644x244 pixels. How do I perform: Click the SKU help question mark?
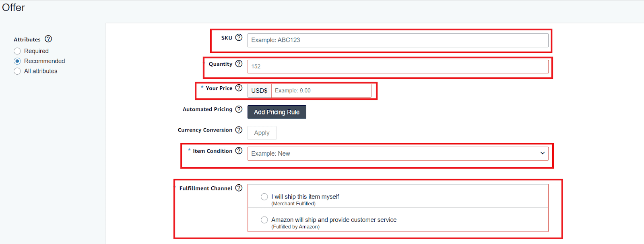pyautogui.click(x=239, y=38)
